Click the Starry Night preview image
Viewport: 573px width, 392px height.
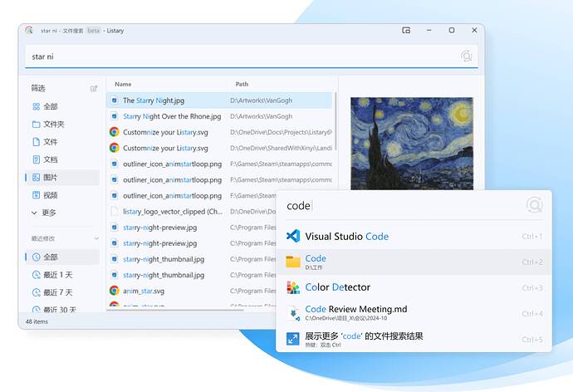tap(411, 143)
